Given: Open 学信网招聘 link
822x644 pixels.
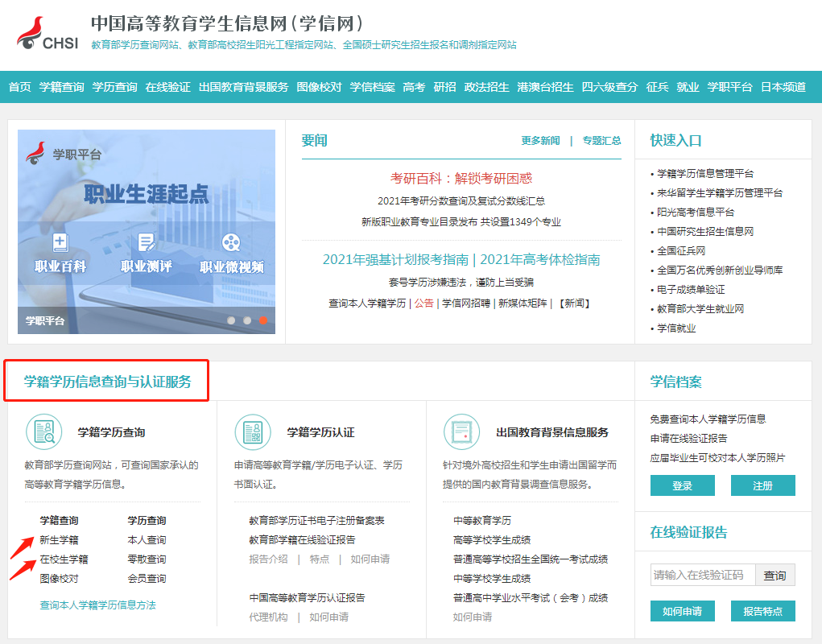Looking at the screenshot, I should [466, 303].
